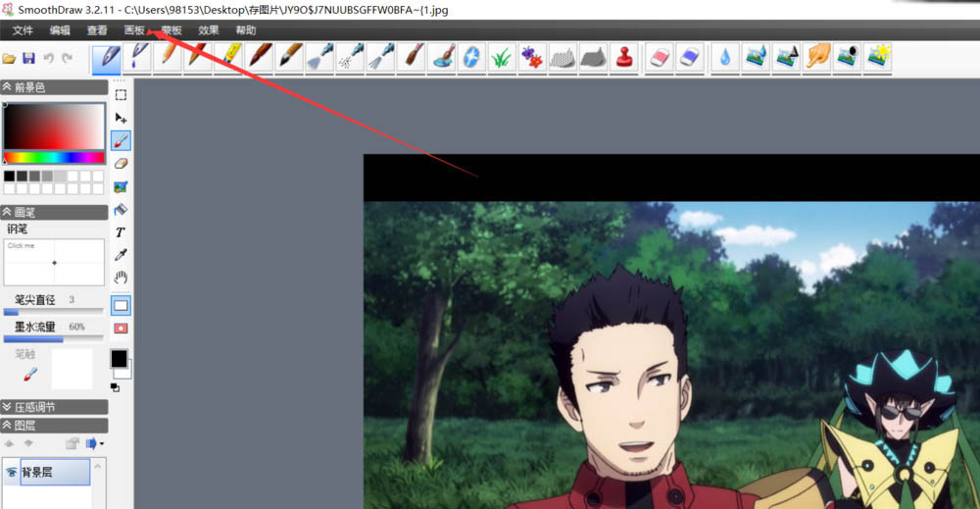Click the 笔尖直径 slider

(x=54, y=311)
